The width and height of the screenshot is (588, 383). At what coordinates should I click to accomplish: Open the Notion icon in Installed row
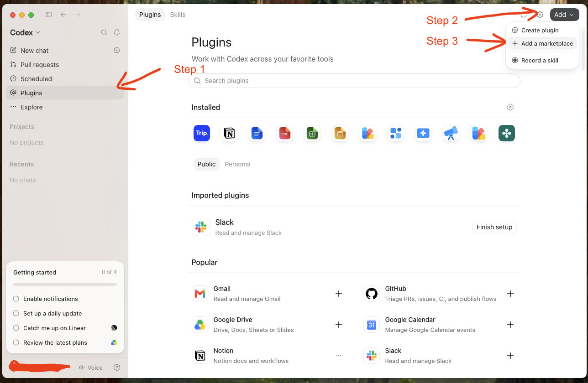click(229, 133)
